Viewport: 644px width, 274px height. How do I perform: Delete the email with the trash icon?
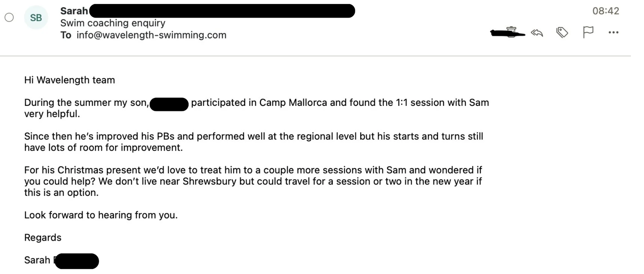coord(511,32)
